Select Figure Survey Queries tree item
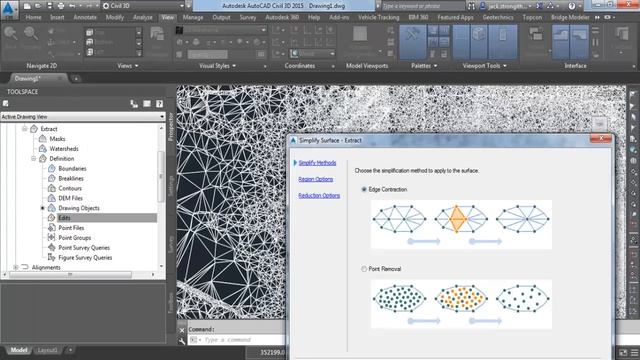The width and height of the screenshot is (640, 360). coord(85,258)
